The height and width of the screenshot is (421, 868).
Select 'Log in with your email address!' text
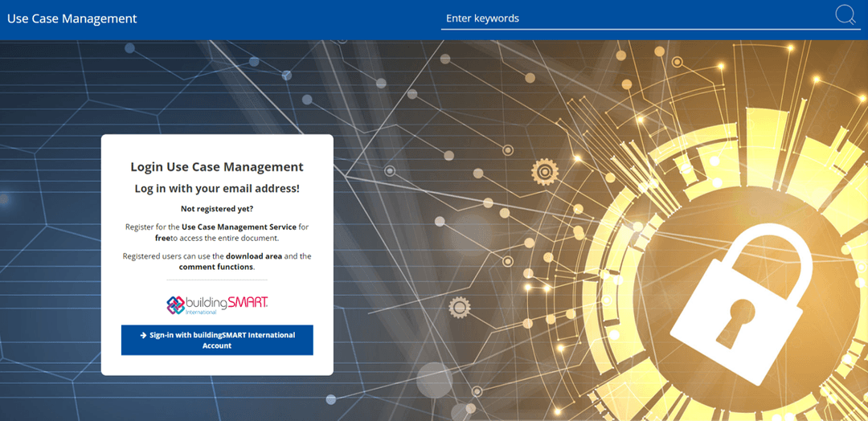point(217,189)
